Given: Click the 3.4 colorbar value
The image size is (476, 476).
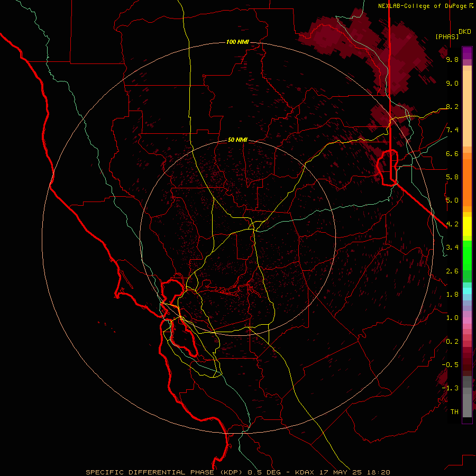Looking at the screenshot, I should (x=452, y=248).
